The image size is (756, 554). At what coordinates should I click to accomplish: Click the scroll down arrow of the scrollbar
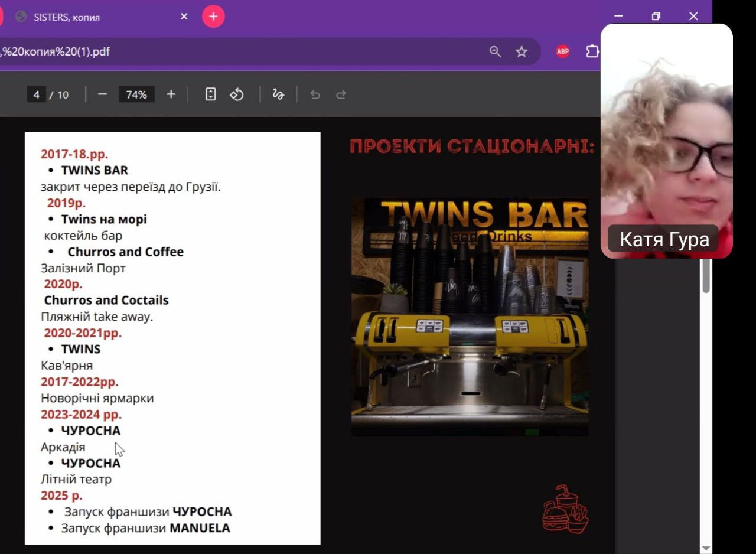click(706, 548)
